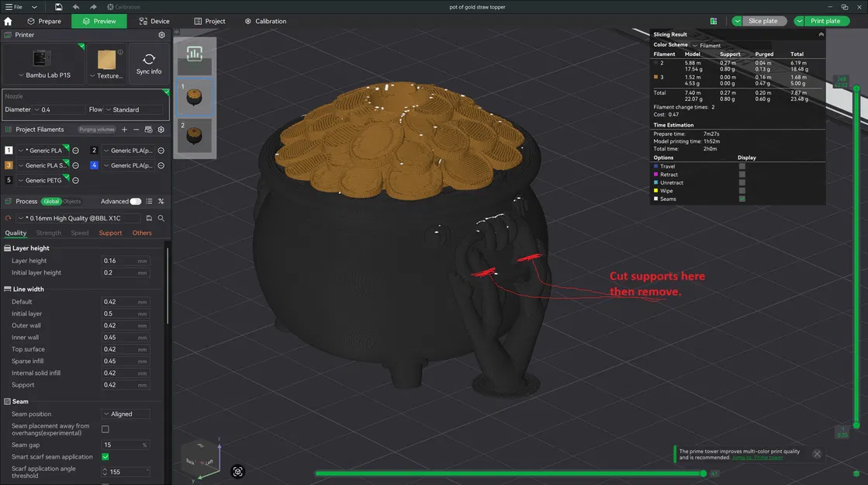Click the Layer height value field

125,261
